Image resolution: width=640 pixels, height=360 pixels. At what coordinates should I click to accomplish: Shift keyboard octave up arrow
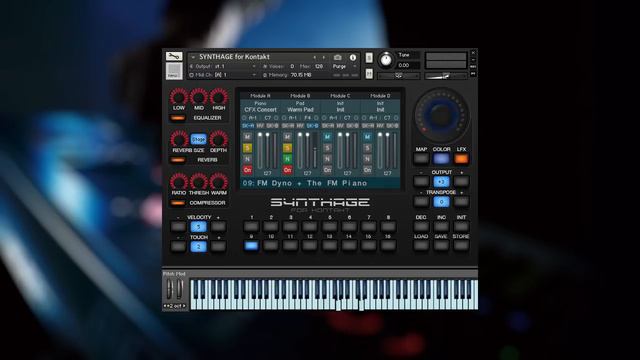click(184, 306)
